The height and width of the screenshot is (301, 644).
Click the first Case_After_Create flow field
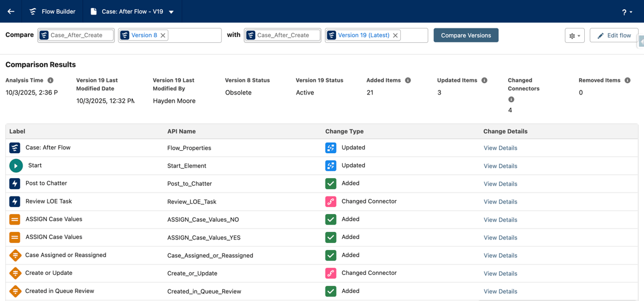[x=76, y=35]
